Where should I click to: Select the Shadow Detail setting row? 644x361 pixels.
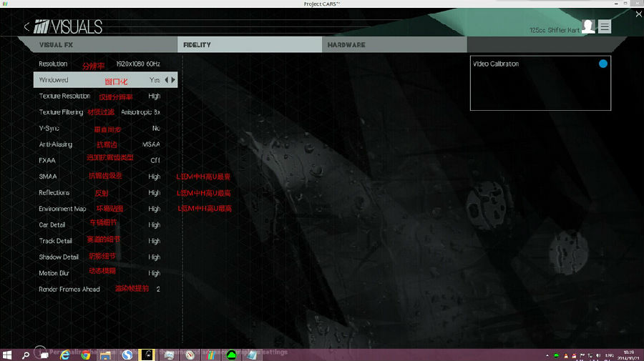coord(106,257)
